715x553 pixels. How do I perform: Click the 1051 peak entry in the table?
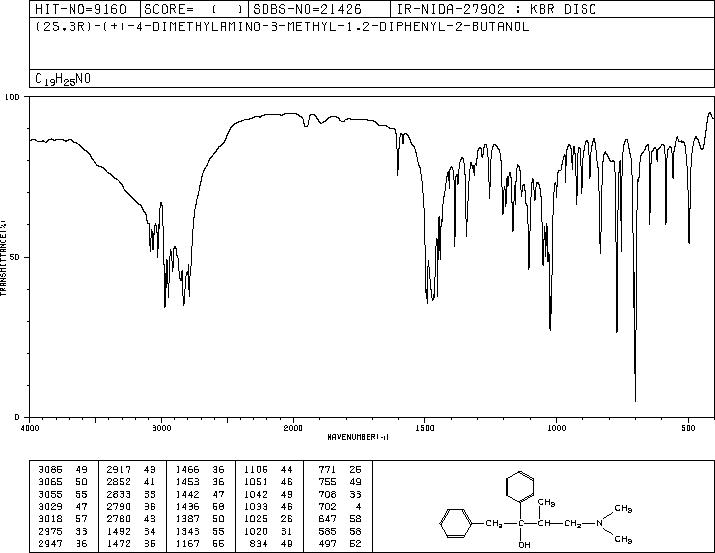tap(268, 482)
